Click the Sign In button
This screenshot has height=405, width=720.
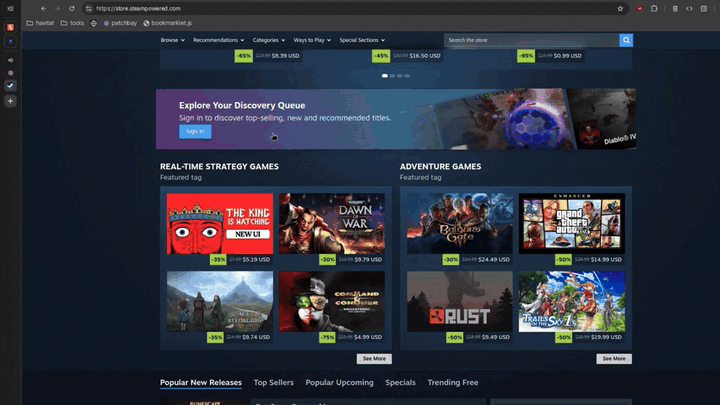(x=195, y=131)
